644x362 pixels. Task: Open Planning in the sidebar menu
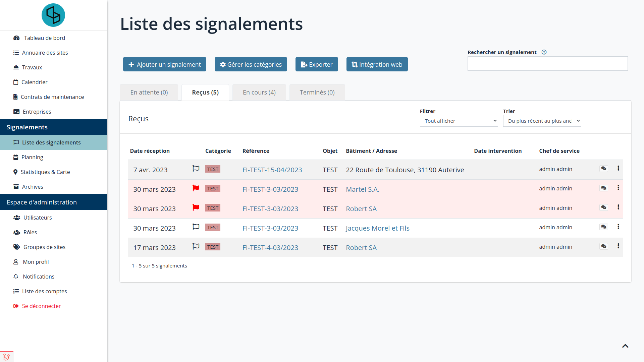click(32, 157)
